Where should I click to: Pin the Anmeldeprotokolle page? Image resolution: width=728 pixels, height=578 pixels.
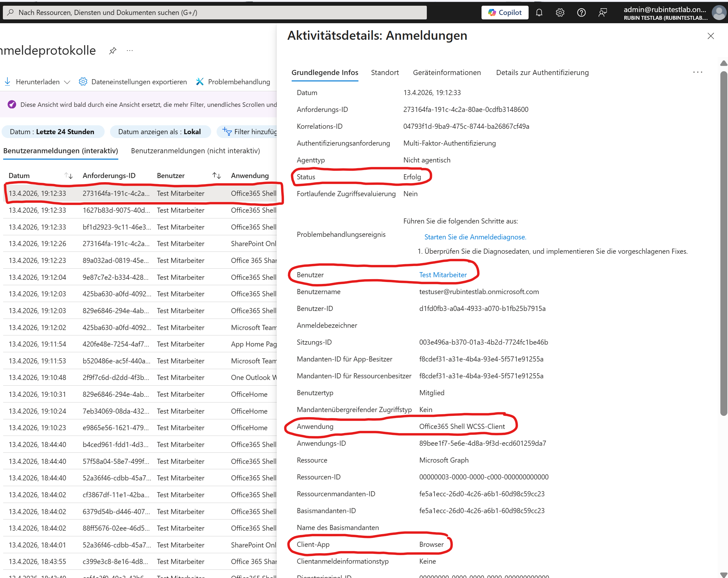113,51
